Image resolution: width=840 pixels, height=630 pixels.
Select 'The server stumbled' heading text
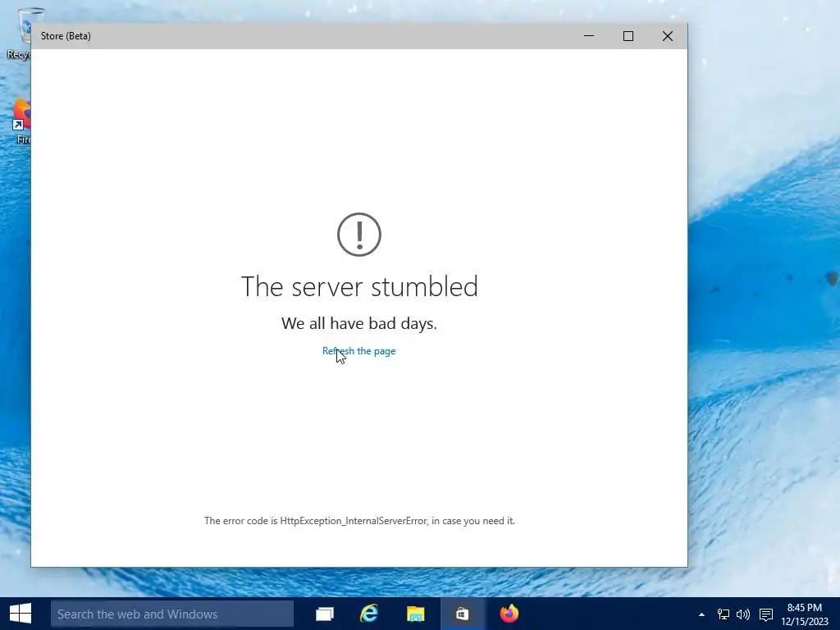(359, 286)
